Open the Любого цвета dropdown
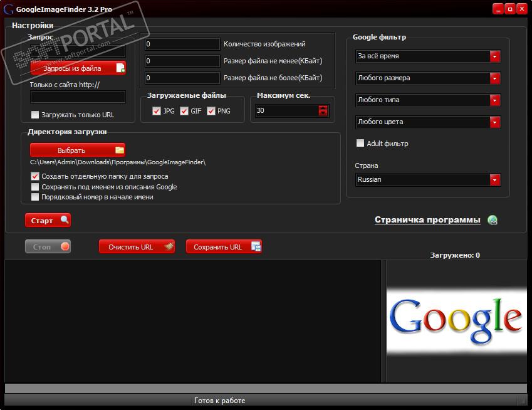The width and height of the screenshot is (532, 410). 428,122
